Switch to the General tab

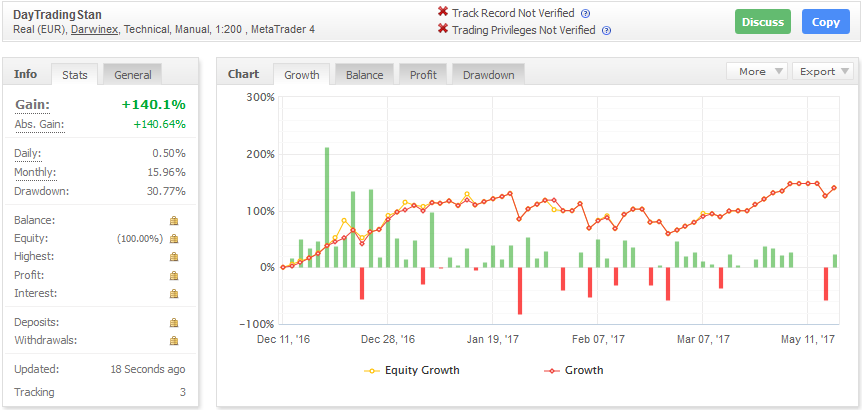[132, 75]
